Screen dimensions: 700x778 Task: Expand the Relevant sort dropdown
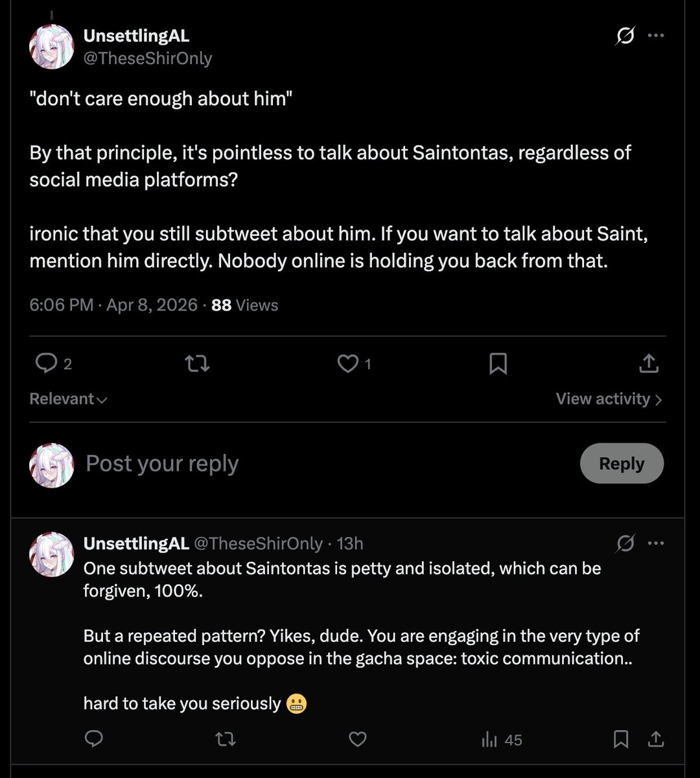tap(68, 399)
